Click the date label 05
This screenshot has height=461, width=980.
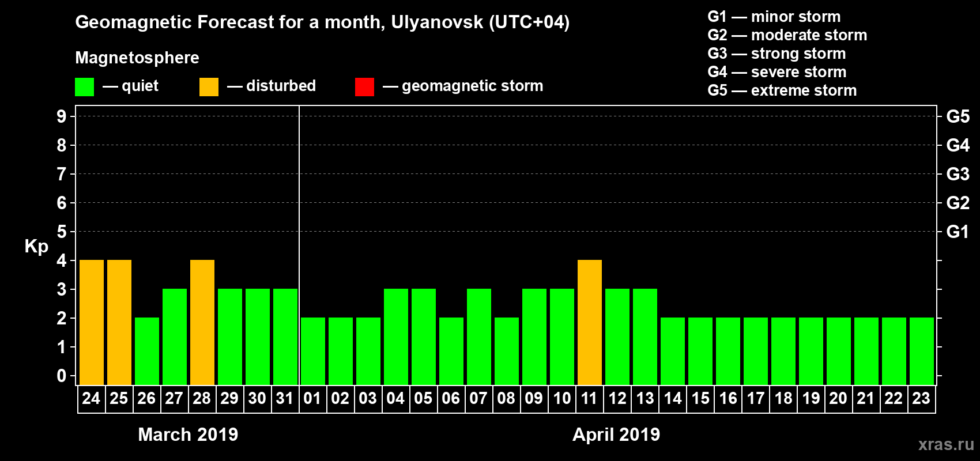pyautogui.click(x=423, y=399)
